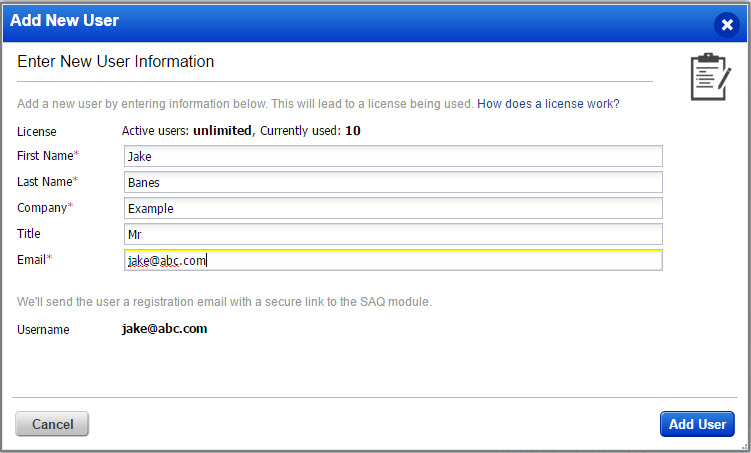Click the clipboard form icon
This screenshot has width=751, height=453.
pyautogui.click(x=711, y=77)
